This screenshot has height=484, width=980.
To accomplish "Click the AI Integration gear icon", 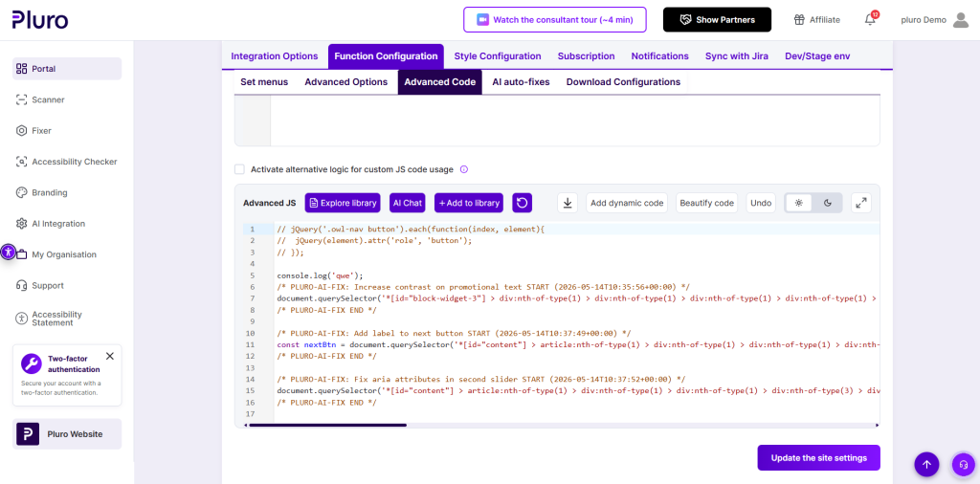I will click(21, 224).
